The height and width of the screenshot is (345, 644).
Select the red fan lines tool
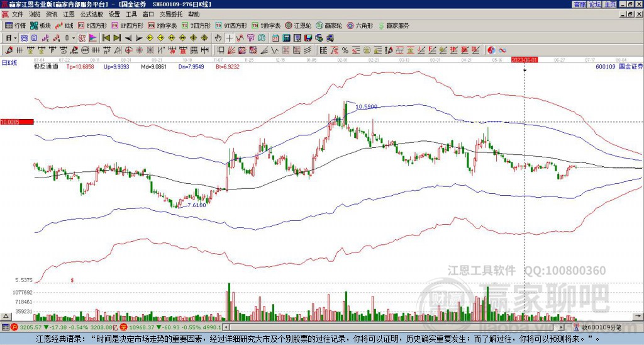(231, 50)
